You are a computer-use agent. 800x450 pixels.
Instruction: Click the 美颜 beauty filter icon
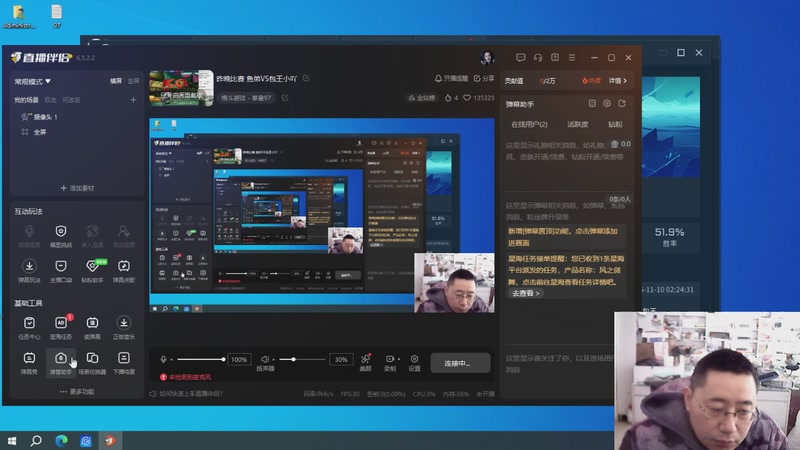click(x=365, y=359)
